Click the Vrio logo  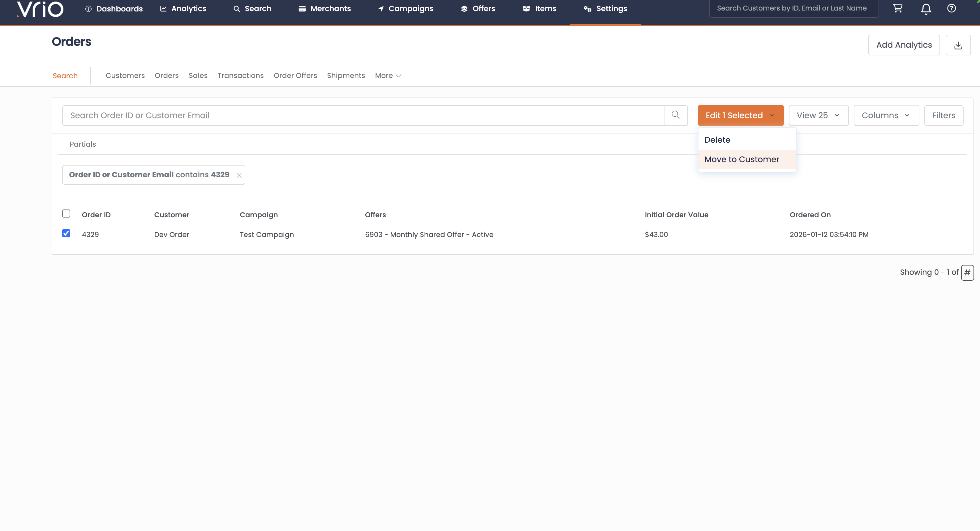(41, 9)
